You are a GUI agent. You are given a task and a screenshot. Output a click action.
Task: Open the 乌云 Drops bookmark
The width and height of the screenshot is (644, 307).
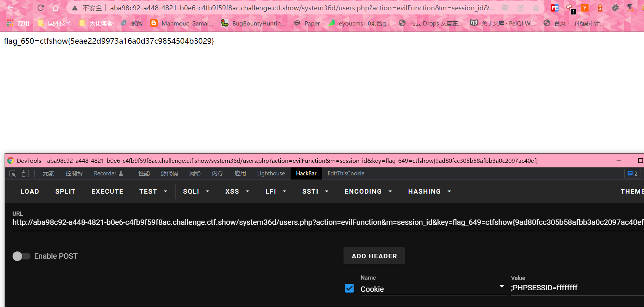point(431,23)
